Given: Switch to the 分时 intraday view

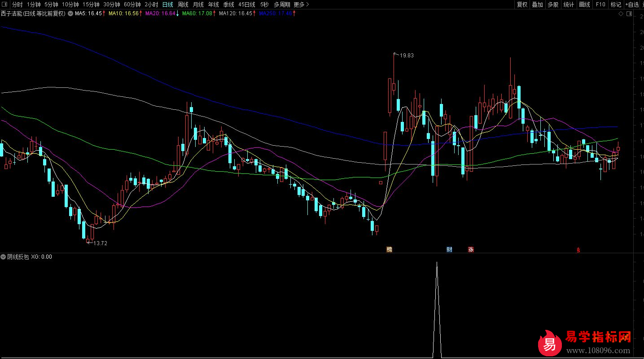Looking at the screenshot, I should click(x=17, y=4).
